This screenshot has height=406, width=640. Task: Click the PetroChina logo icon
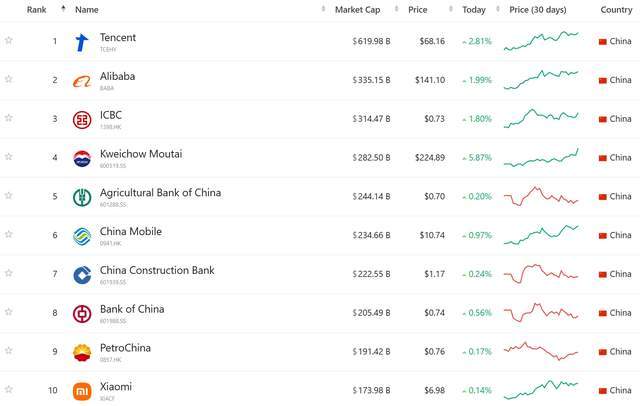pos(82,353)
